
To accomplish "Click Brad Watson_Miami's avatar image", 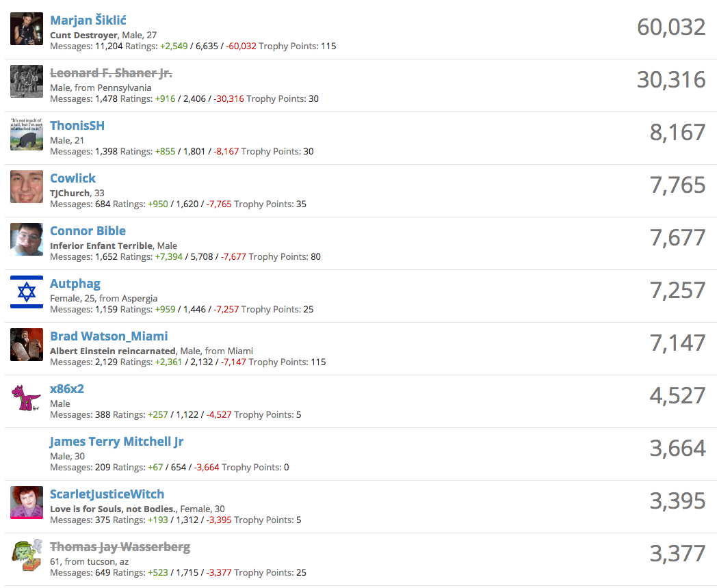I will coord(27,345).
